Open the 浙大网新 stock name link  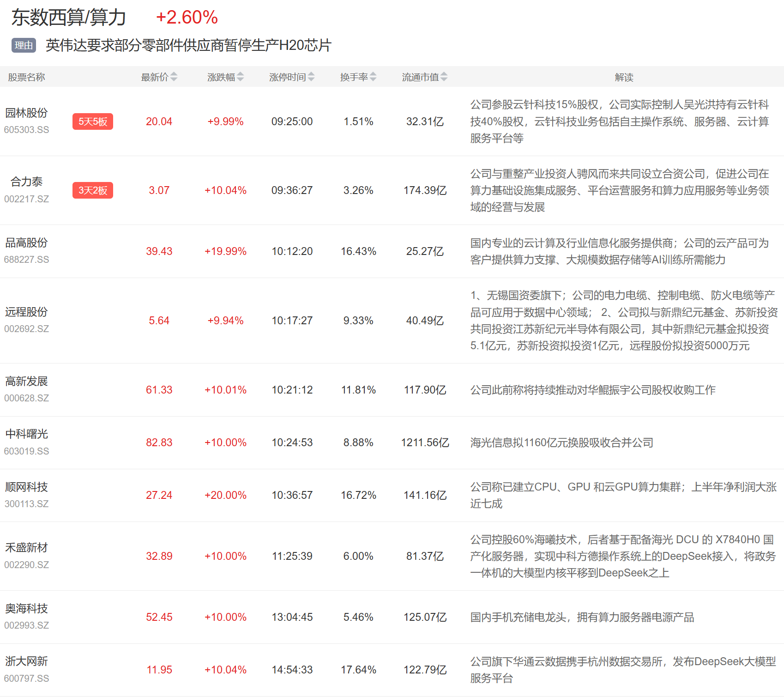pos(26,661)
